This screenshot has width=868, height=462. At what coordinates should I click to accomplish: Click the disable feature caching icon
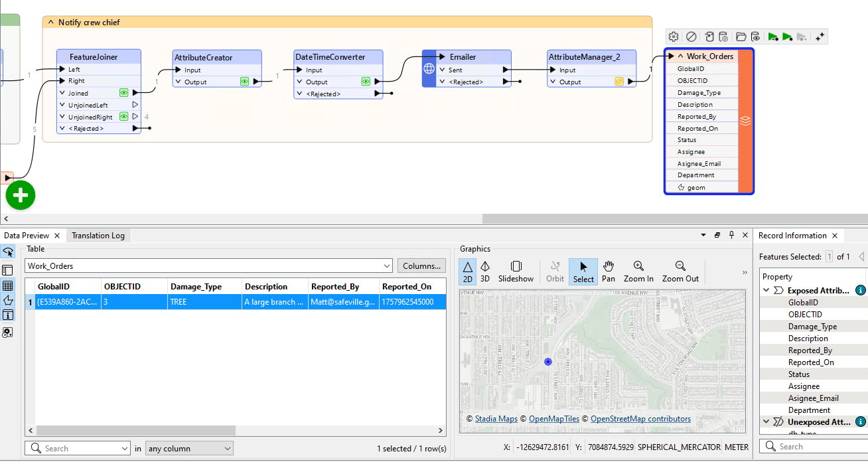click(691, 37)
